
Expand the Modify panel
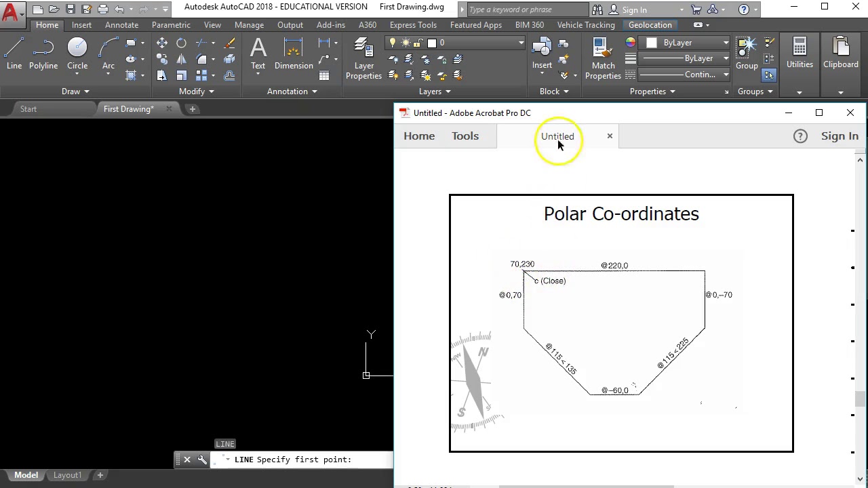[197, 91]
